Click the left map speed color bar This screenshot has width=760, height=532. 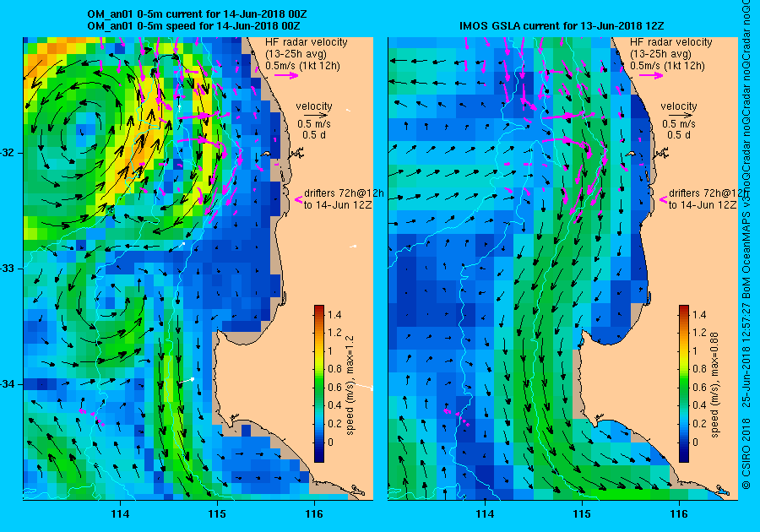pos(319,383)
